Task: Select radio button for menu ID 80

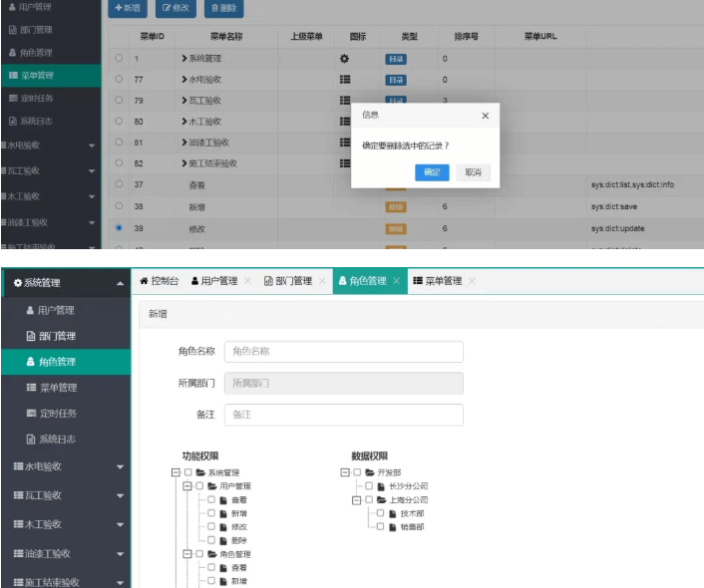Action: (x=119, y=121)
